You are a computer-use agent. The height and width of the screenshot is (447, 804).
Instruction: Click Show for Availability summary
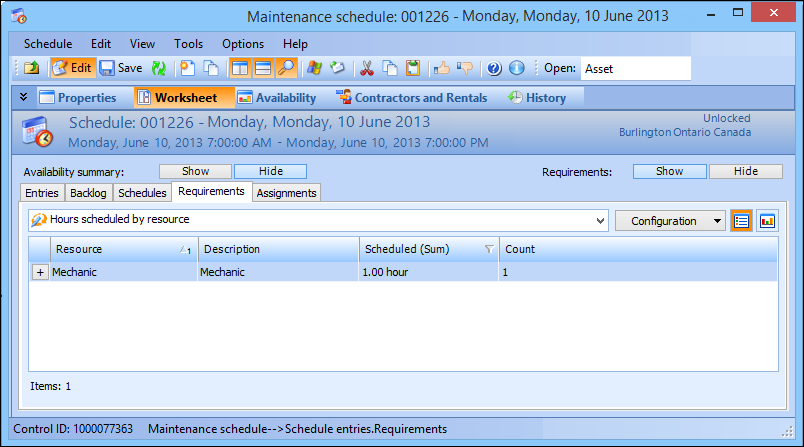pyautogui.click(x=195, y=171)
